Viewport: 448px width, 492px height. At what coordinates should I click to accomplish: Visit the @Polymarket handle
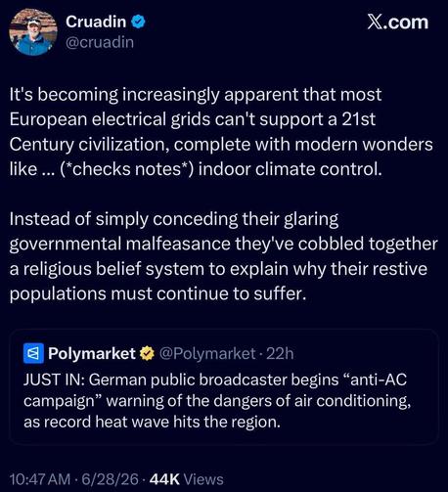207,353
